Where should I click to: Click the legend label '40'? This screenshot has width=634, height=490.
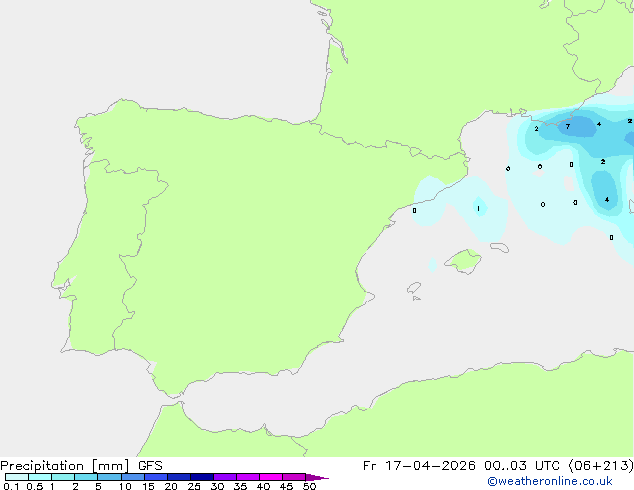click(263, 486)
